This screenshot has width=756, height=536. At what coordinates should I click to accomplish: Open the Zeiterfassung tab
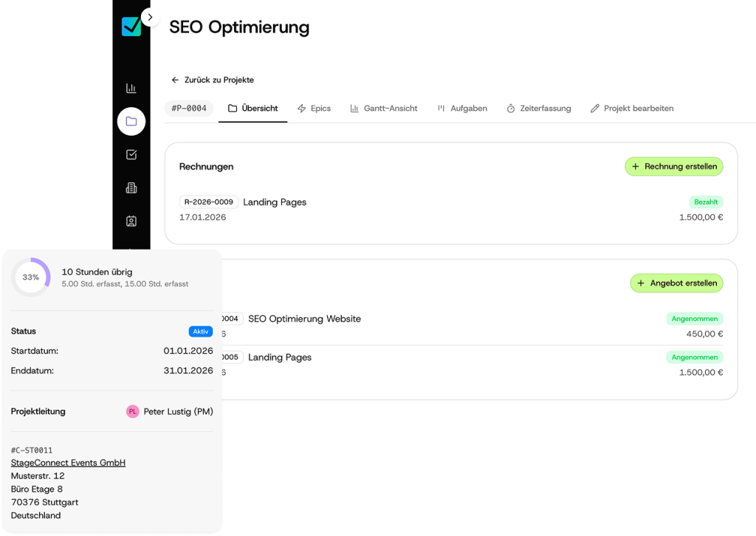[539, 109]
